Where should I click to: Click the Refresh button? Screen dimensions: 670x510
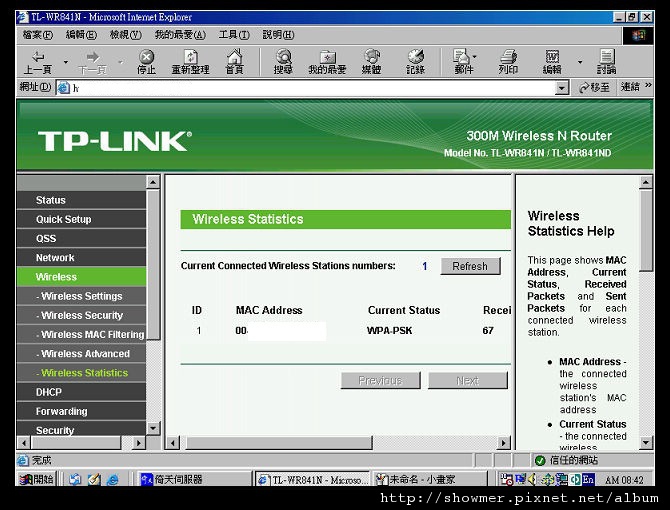470,266
